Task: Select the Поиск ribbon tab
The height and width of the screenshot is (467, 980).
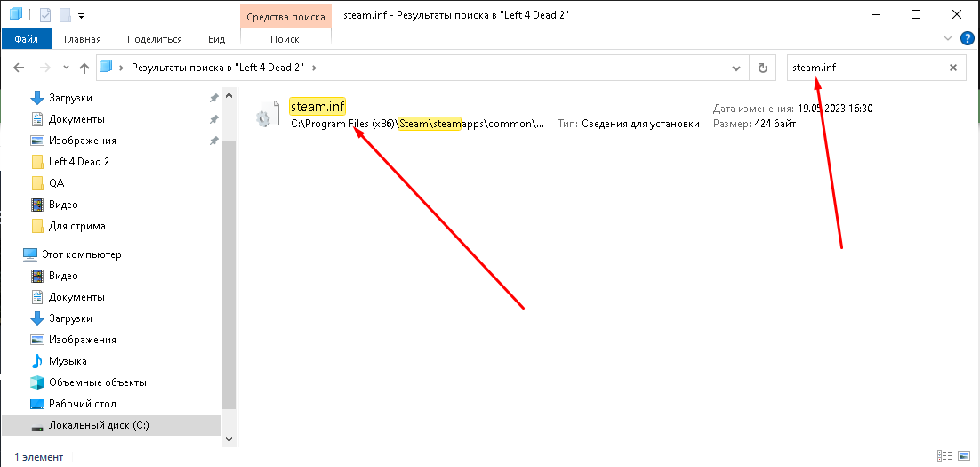Action: click(285, 39)
